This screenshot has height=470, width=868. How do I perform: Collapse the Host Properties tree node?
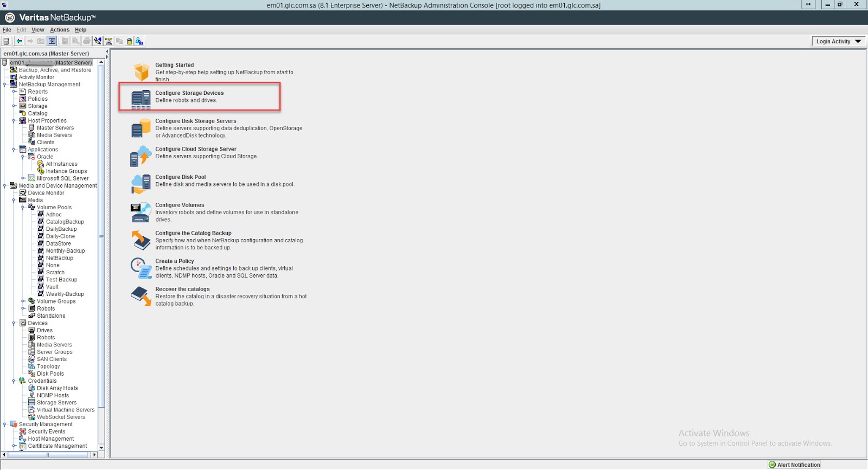point(14,121)
